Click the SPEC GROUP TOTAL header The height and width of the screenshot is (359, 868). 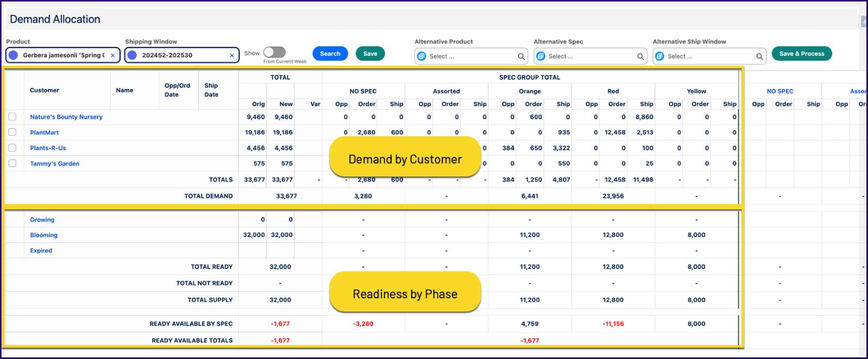pyautogui.click(x=529, y=78)
